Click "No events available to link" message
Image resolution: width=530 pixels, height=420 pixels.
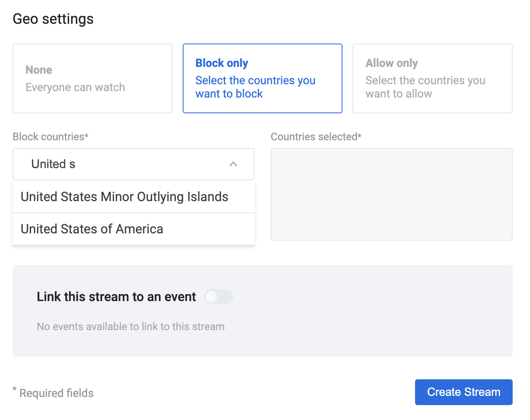[x=131, y=326]
